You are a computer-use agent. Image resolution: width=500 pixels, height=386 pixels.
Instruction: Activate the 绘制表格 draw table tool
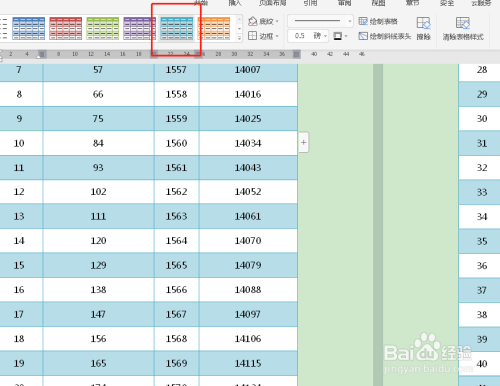tap(378, 22)
